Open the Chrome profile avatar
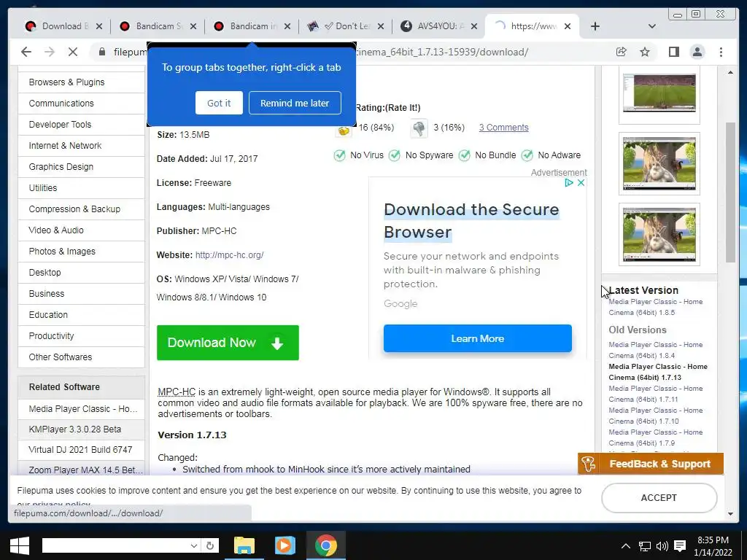 click(x=697, y=52)
